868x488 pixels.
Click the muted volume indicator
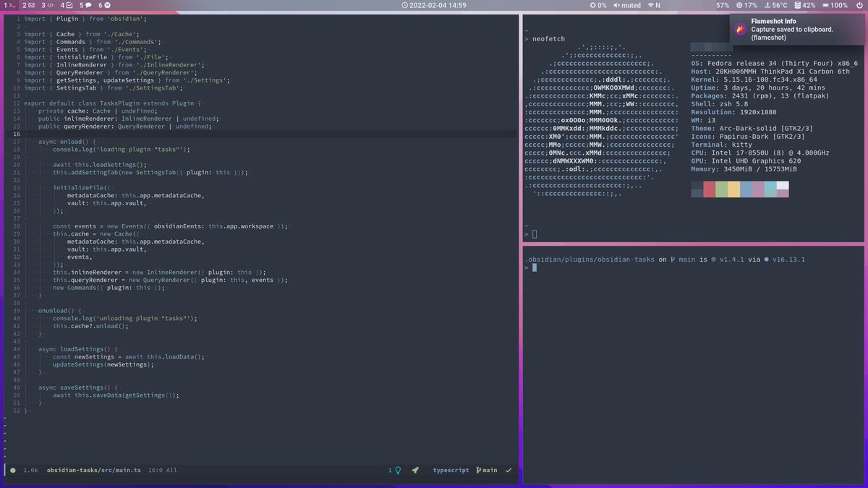tap(627, 5)
